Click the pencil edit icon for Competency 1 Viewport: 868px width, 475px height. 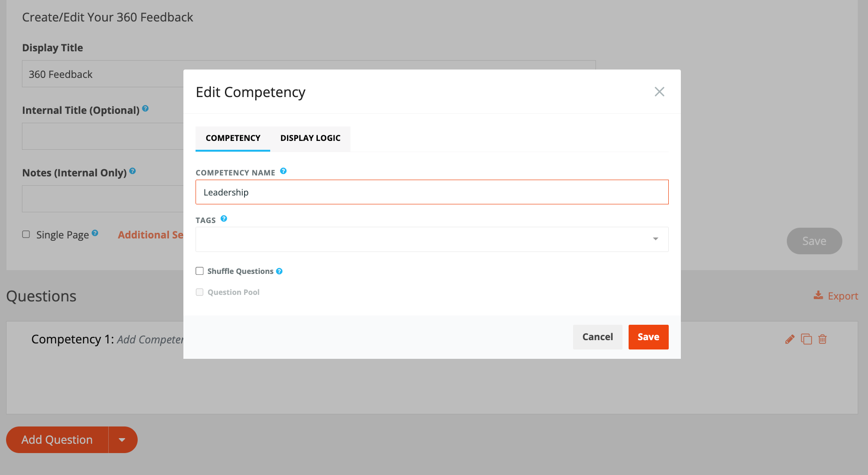point(790,339)
